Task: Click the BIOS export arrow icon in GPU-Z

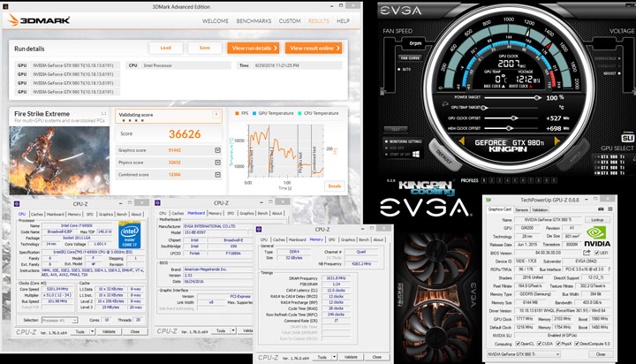Action: tap(587, 253)
